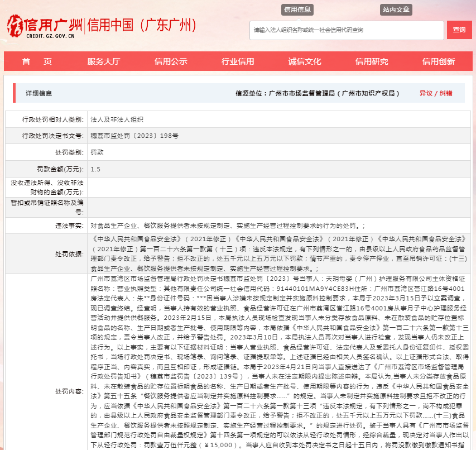The height and width of the screenshot is (450, 476).
Task: Click the 行政处罚决定书文号 row label
Action: coord(53,136)
